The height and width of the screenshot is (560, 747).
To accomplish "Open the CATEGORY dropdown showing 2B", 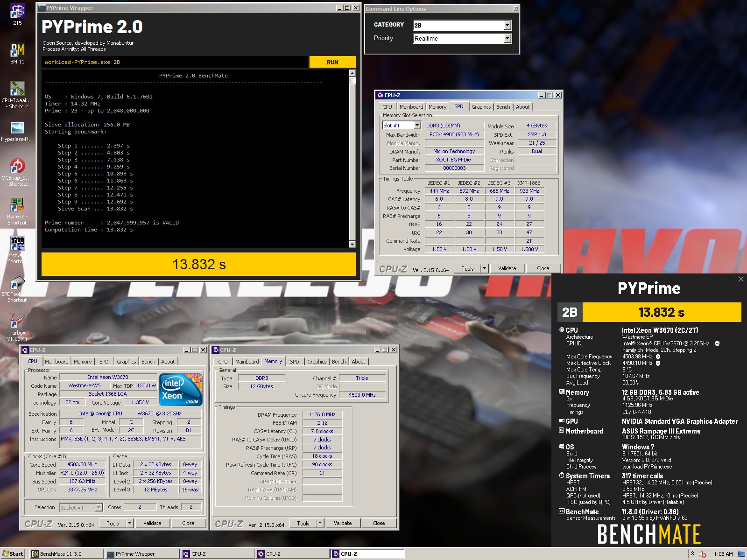I will (x=507, y=25).
